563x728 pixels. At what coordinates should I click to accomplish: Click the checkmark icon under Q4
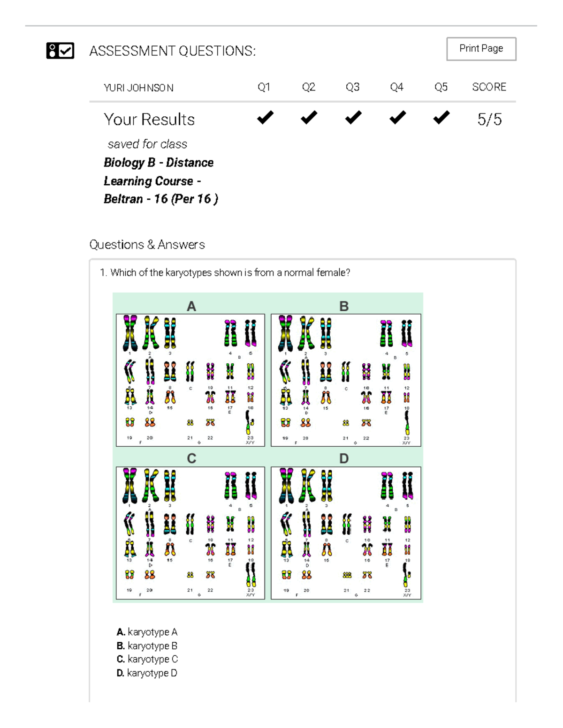[397, 118]
